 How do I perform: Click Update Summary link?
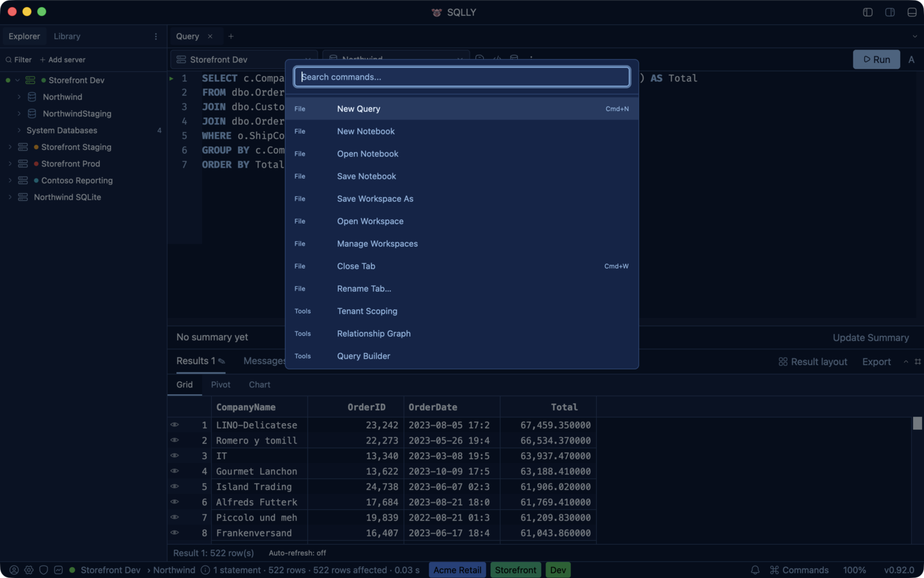[x=871, y=338]
